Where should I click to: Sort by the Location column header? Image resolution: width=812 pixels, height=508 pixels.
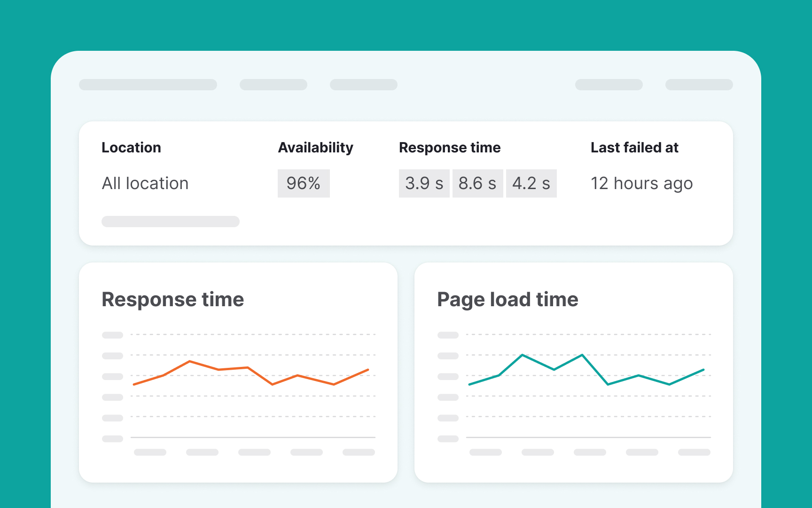click(x=131, y=148)
